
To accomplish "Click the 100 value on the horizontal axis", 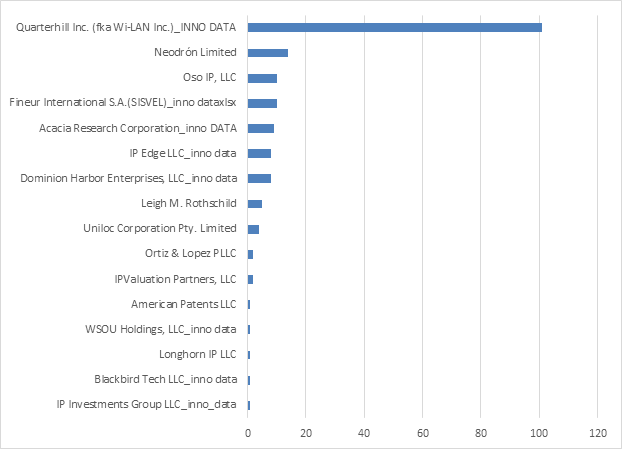I will click(539, 433).
